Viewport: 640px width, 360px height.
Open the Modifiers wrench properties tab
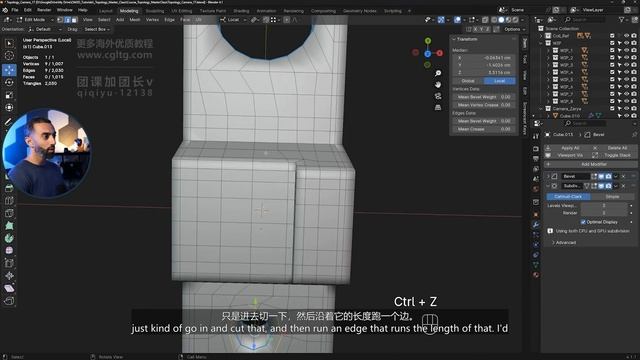point(536,224)
